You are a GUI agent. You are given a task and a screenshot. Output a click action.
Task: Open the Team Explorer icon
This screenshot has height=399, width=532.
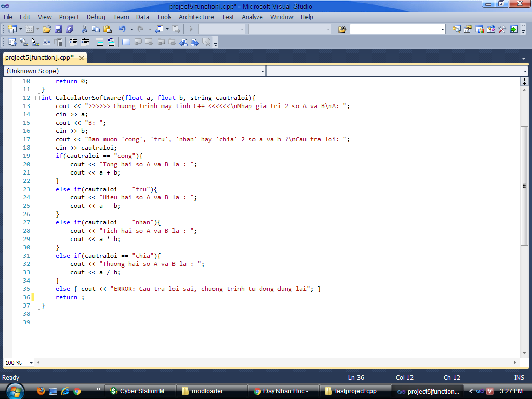pyautogui.click(x=480, y=30)
